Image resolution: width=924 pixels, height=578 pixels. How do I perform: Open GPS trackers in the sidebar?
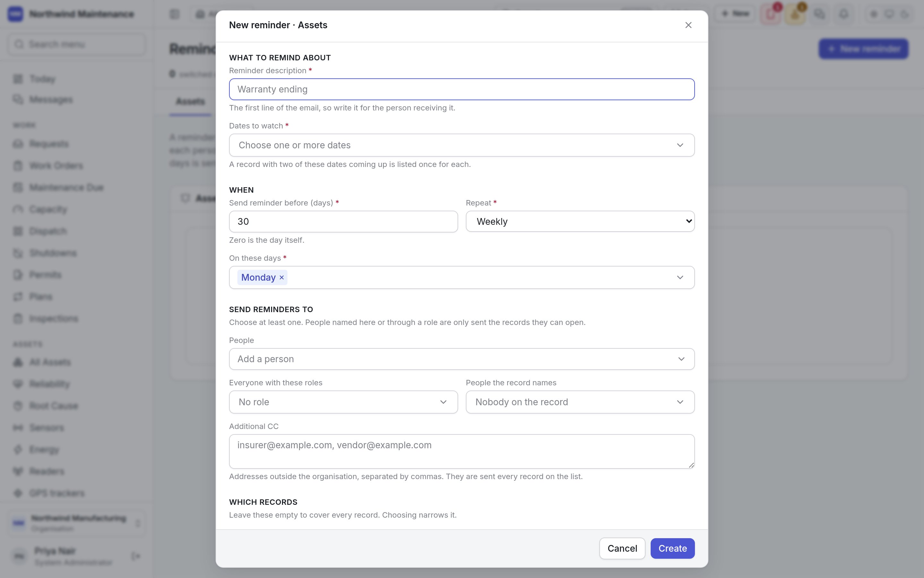point(76,493)
